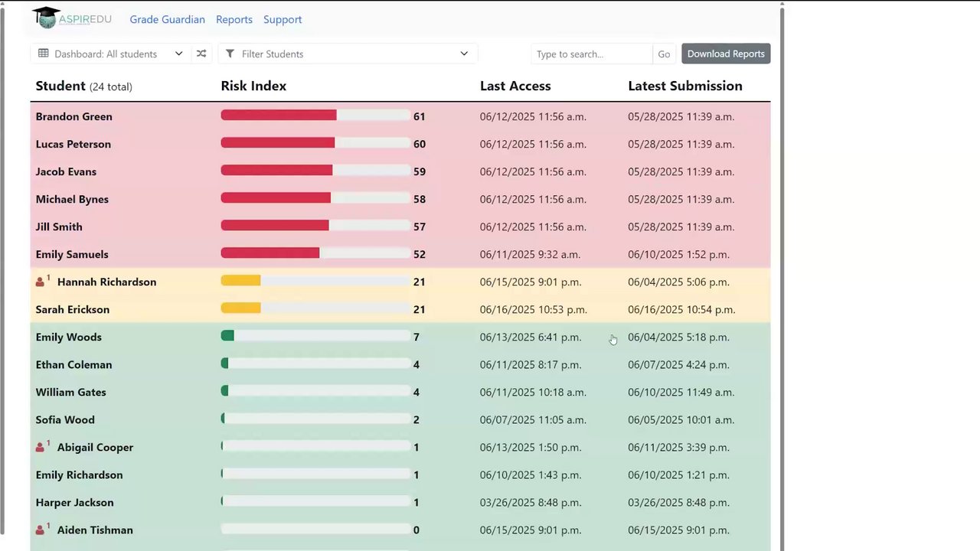Open the Reports menu item
980x551 pixels.
(234, 19)
